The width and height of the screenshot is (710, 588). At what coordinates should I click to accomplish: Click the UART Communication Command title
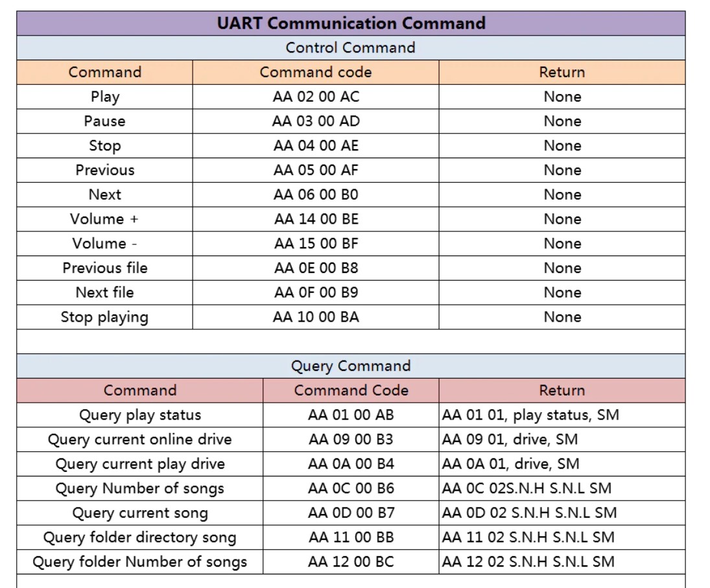pos(351,23)
